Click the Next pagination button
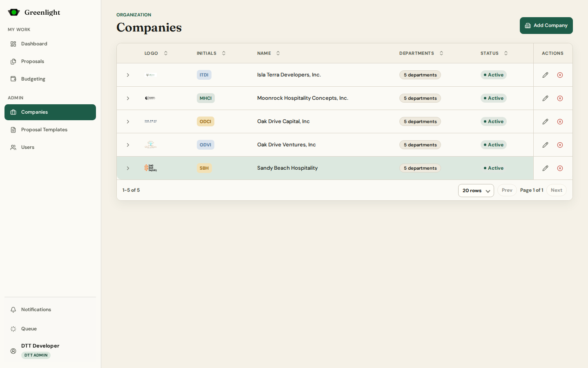Screen dimensions: 588x368 click(x=557, y=190)
